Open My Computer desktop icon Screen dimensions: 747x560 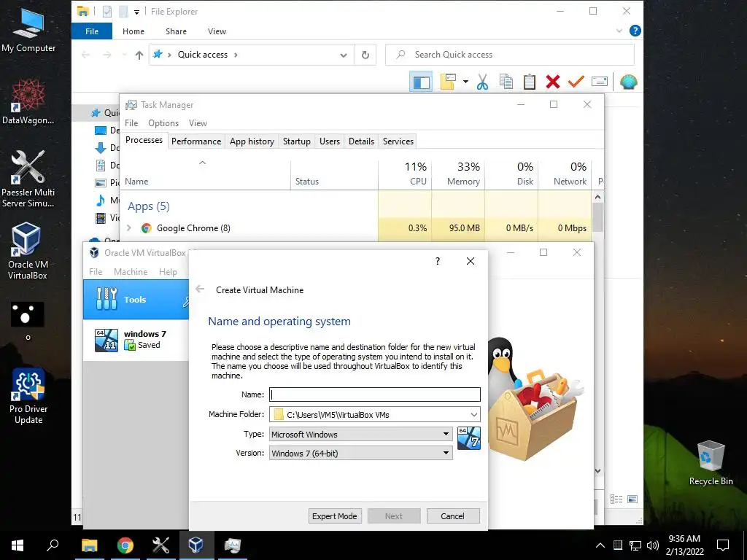click(x=28, y=29)
